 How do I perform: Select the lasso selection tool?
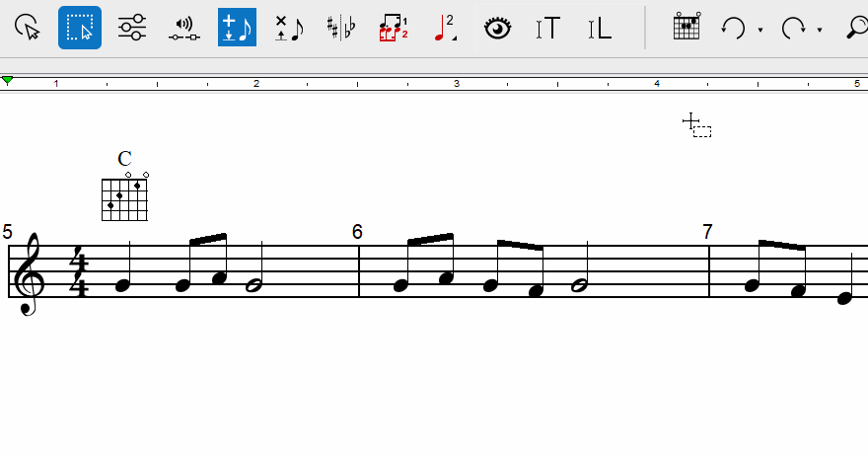click(28, 28)
